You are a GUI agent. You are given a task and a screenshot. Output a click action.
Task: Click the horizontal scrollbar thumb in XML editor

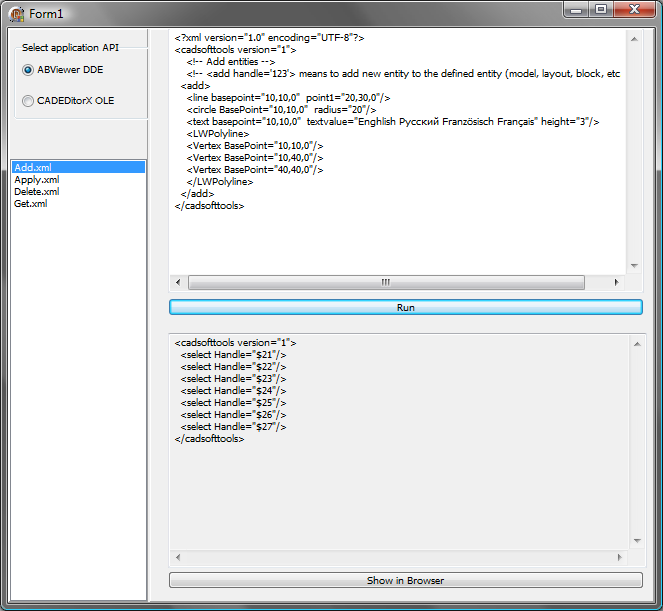[386, 282]
